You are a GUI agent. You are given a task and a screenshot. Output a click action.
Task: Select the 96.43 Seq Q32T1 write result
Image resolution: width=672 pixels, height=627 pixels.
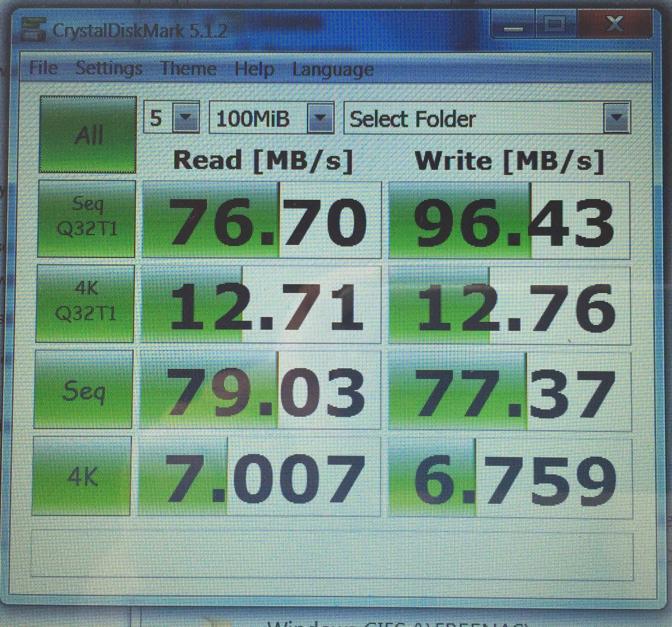[x=510, y=220]
